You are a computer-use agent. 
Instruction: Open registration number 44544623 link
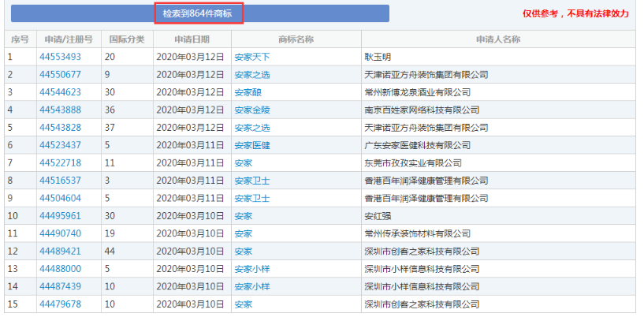coord(61,92)
